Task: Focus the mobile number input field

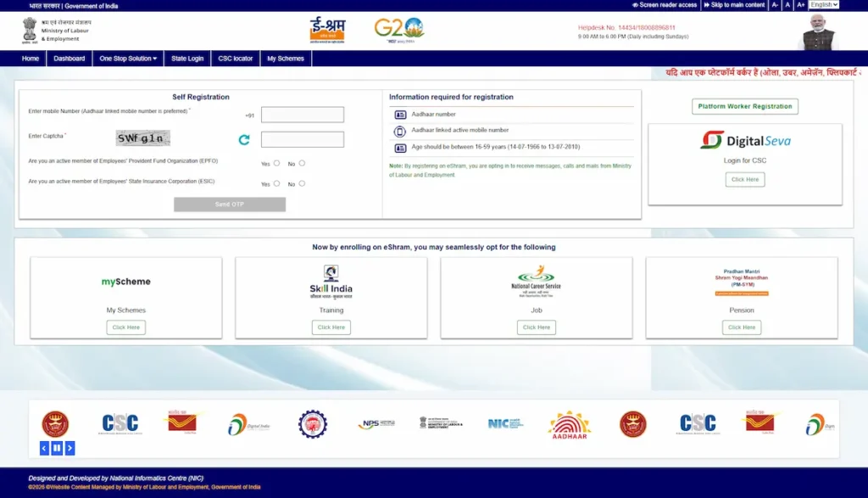Action: [303, 115]
